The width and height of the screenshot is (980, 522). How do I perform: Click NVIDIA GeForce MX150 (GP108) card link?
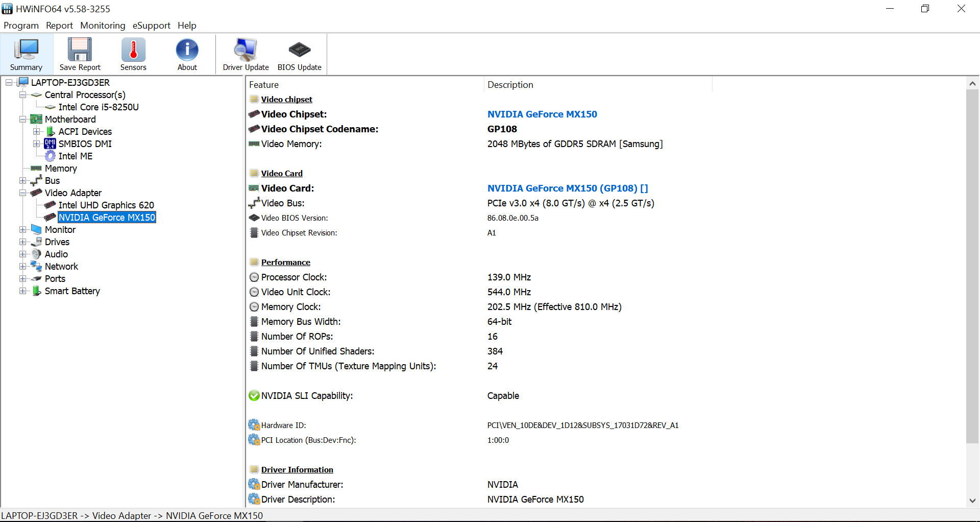[x=568, y=188]
